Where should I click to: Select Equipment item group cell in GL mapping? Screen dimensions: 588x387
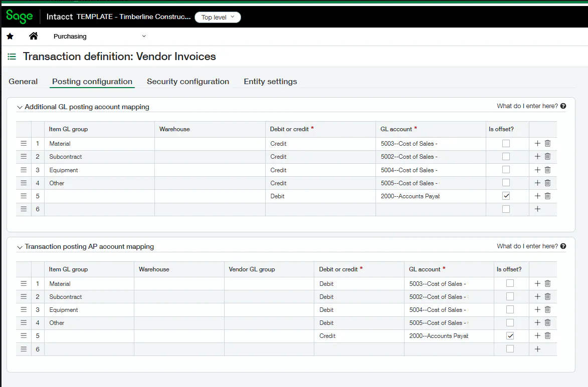coord(99,170)
